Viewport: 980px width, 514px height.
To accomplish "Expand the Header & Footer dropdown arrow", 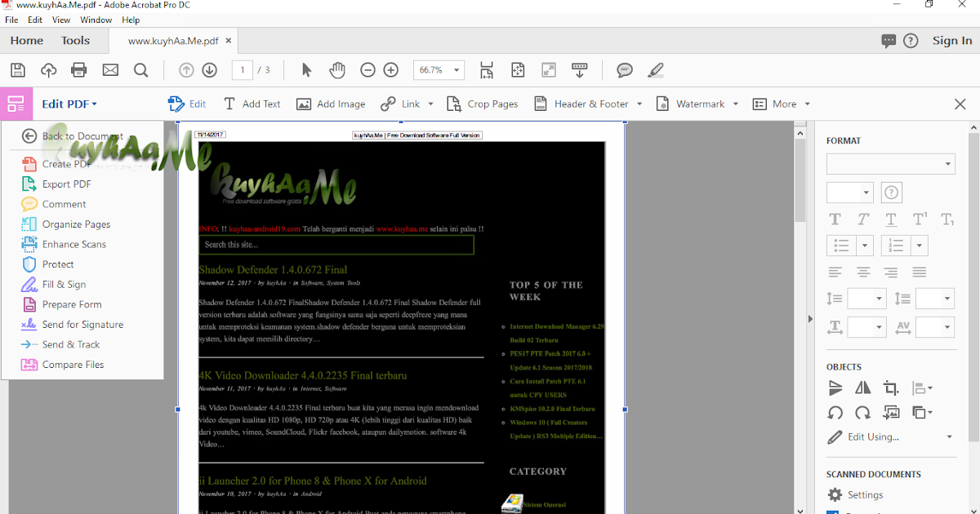I will (x=639, y=104).
